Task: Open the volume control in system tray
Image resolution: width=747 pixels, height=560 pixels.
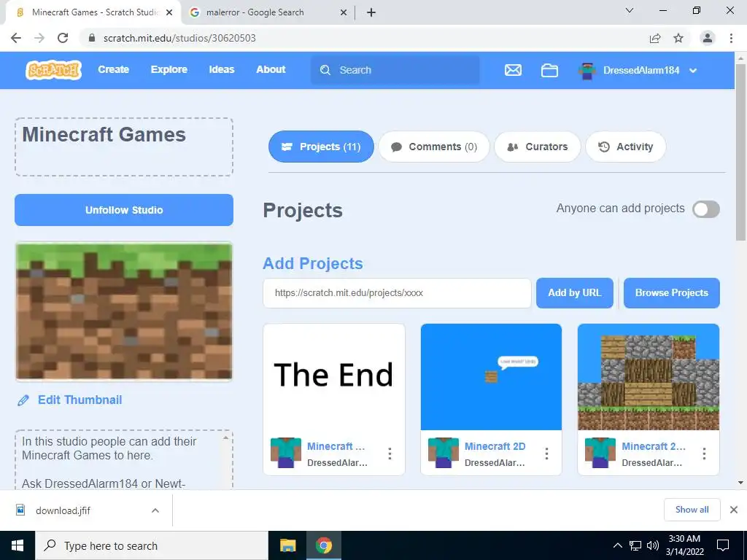Action: click(x=653, y=545)
